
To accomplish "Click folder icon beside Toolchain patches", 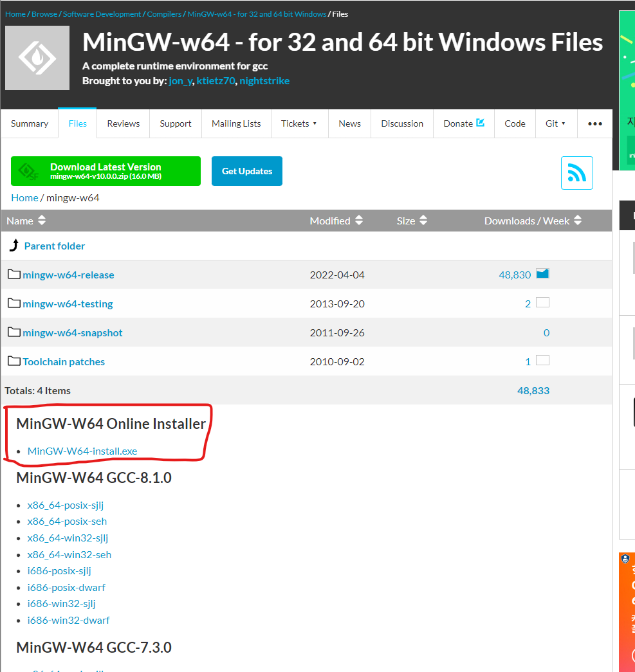I will 14,361.
